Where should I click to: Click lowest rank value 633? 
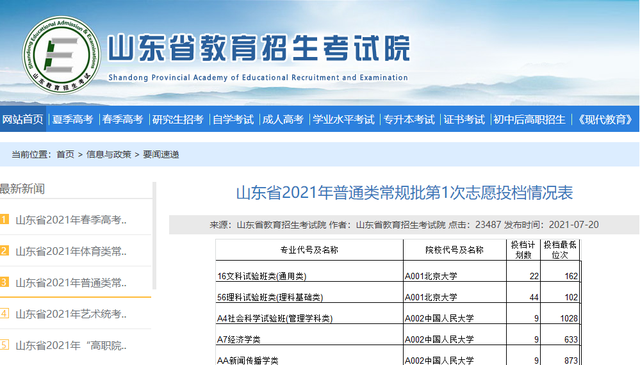[x=571, y=339]
